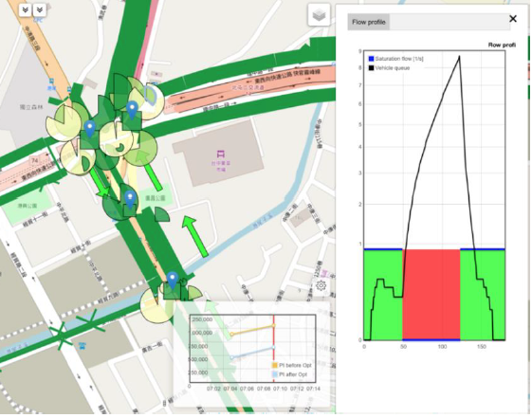Click the route 74 highway shield
The height and width of the screenshot is (418, 532).
(x=34, y=160)
